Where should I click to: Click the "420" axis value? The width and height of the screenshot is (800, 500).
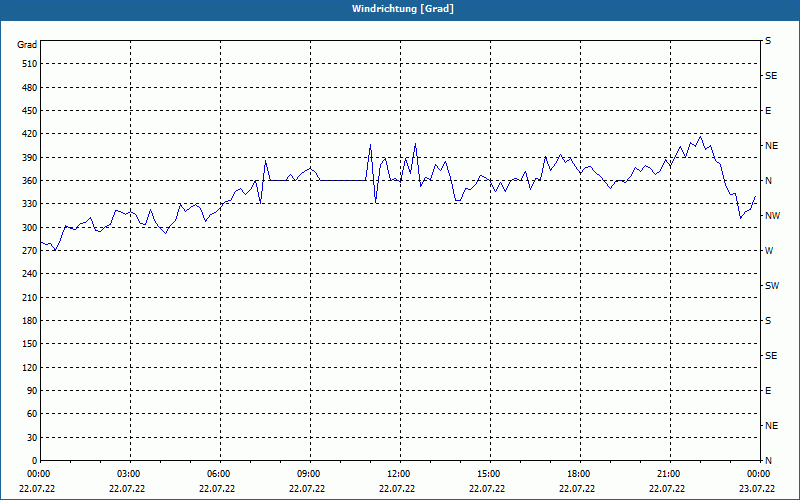tap(30, 134)
